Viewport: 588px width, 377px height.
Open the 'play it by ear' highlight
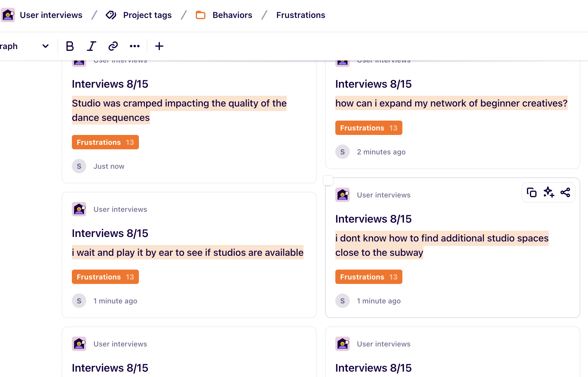click(187, 253)
